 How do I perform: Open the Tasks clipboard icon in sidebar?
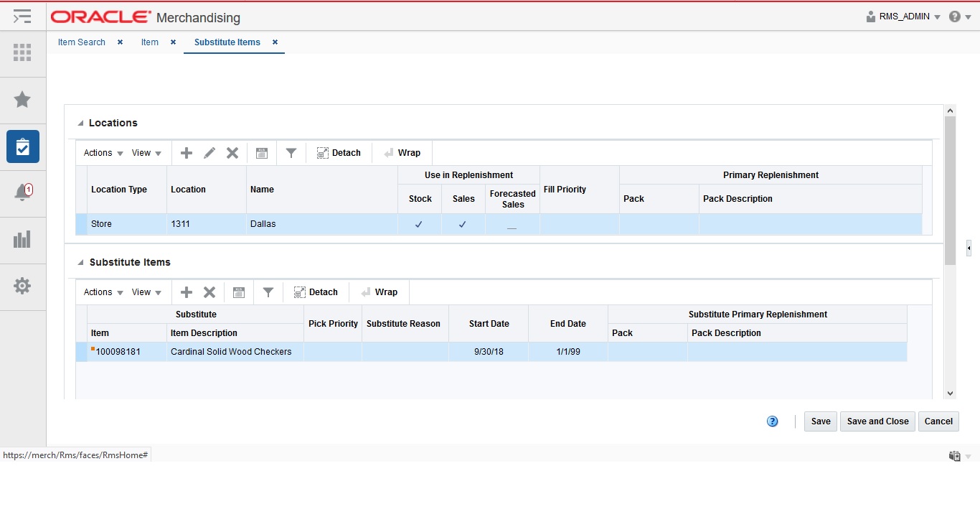(22, 146)
